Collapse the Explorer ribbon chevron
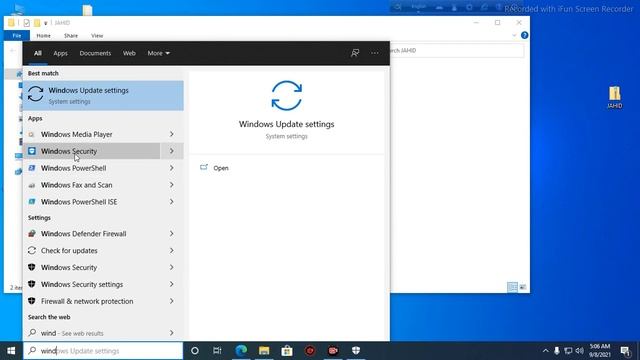The image size is (640, 360). pos(514,36)
